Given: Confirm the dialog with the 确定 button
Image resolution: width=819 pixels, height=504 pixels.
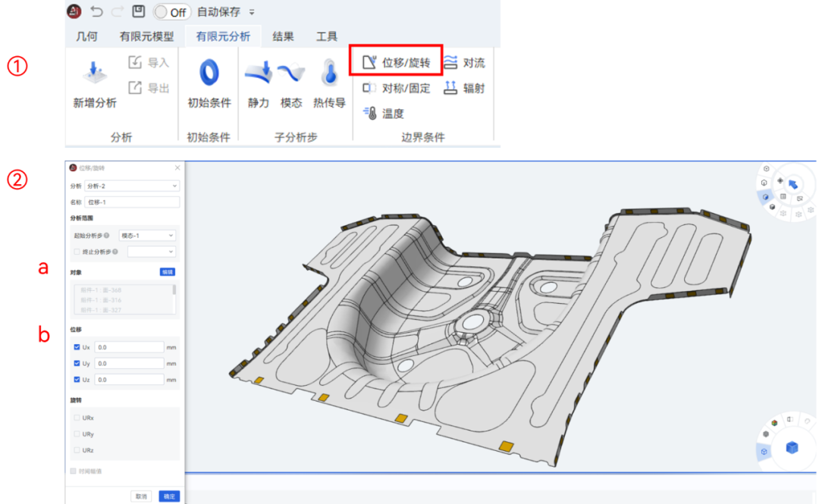Looking at the screenshot, I should click(x=168, y=496).
